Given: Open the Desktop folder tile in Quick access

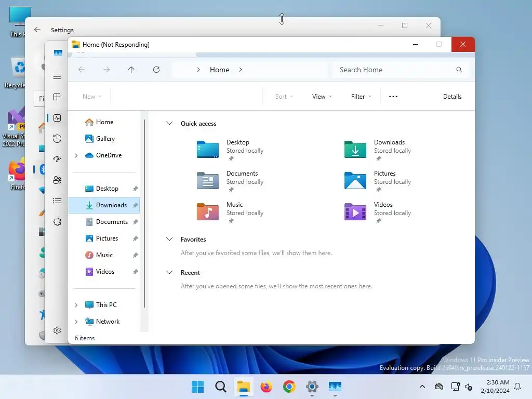Looking at the screenshot, I should point(231,149).
